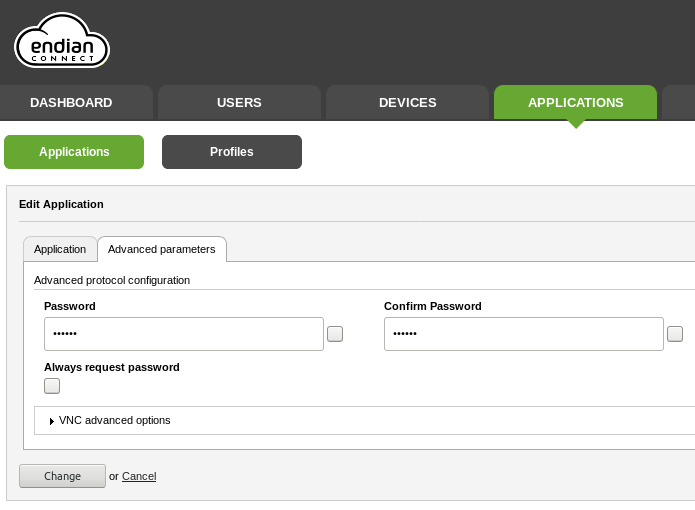Switch to the DEVICES tab

407,103
